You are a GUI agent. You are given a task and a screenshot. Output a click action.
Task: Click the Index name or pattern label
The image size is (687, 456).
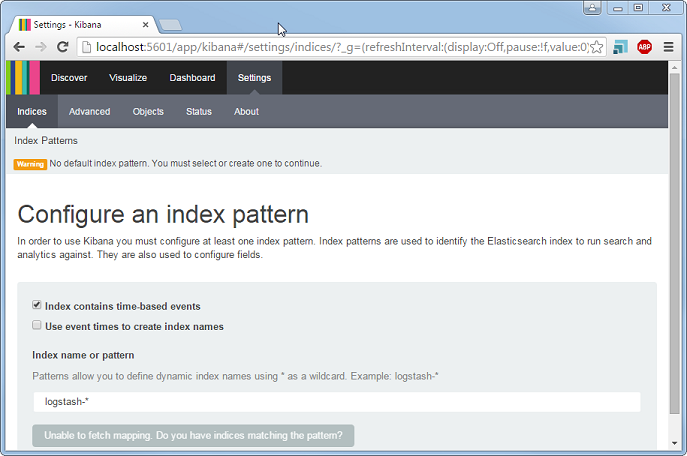click(x=83, y=355)
